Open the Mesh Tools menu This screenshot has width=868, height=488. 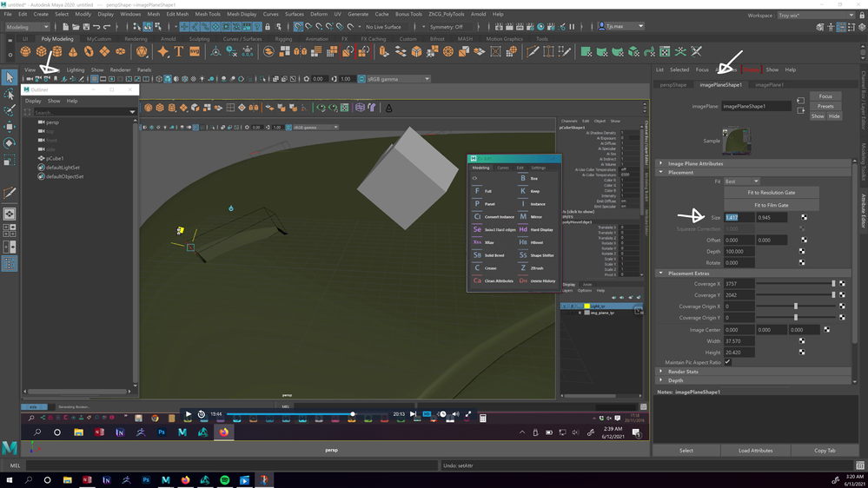[x=207, y=14]
